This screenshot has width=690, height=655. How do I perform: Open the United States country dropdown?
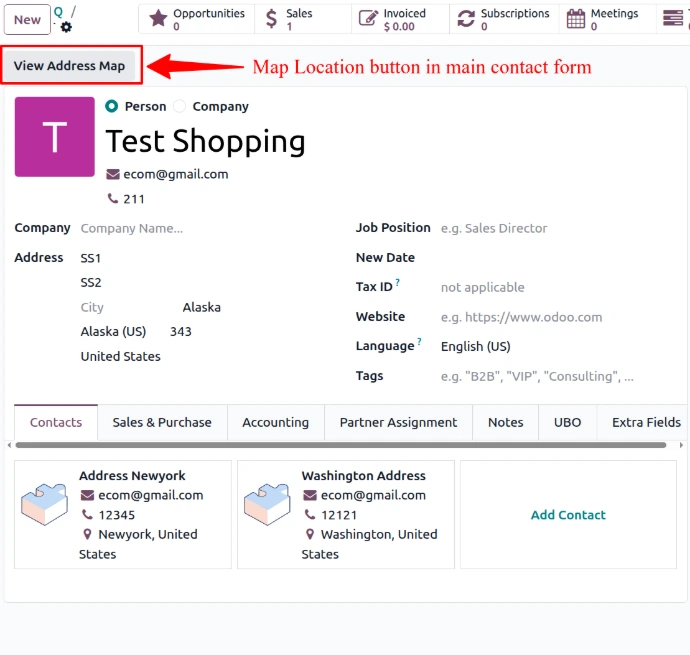[120, 356]
